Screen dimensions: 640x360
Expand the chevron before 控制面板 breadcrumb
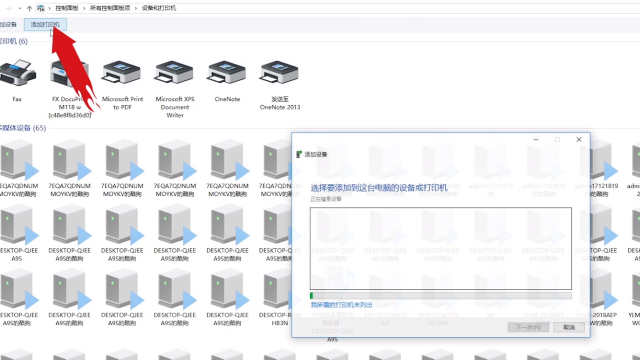pyautogui.click(x=50, y=8)
